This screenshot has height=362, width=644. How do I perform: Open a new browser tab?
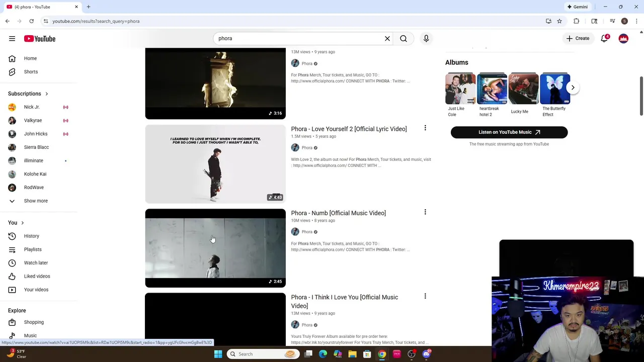(x=89, y=7)
